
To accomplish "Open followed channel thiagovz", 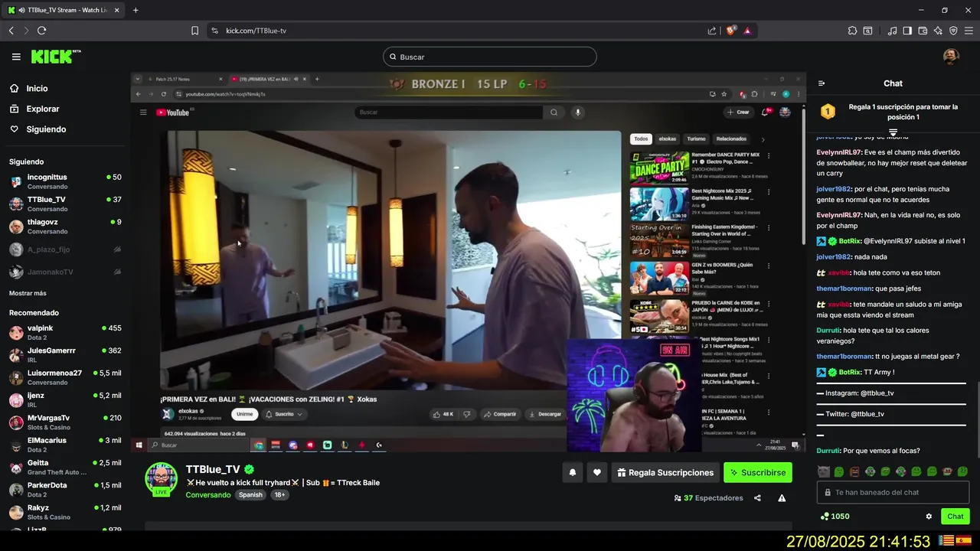I will point(64,227).
